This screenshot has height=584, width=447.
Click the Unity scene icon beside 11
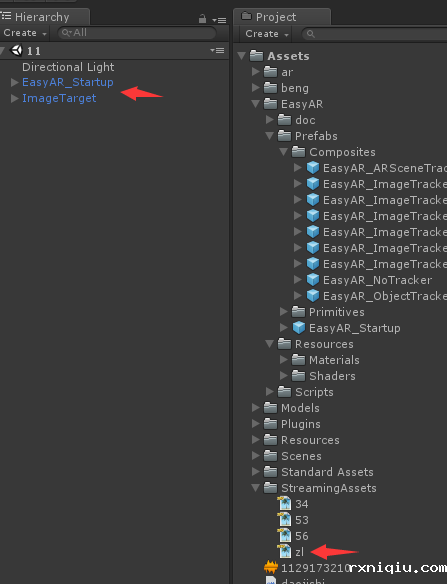pos(16,50)
